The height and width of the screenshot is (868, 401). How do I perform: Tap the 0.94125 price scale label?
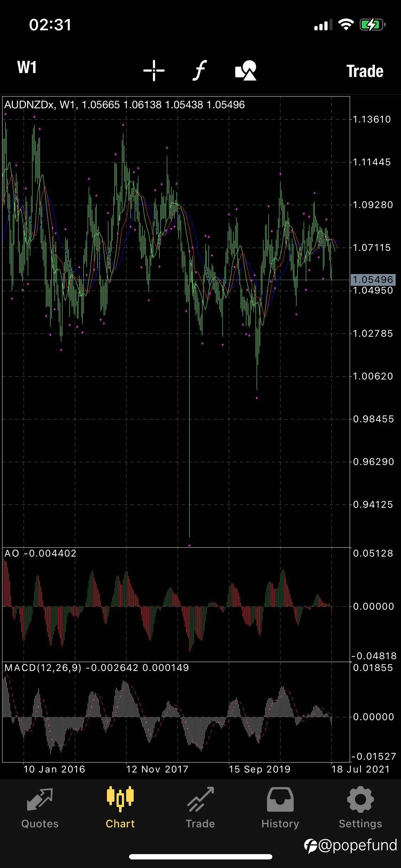point(373,505)
